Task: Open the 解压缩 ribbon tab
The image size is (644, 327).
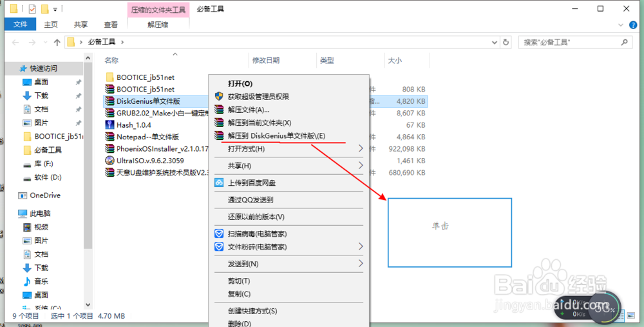Action: (x=158, y=25)
